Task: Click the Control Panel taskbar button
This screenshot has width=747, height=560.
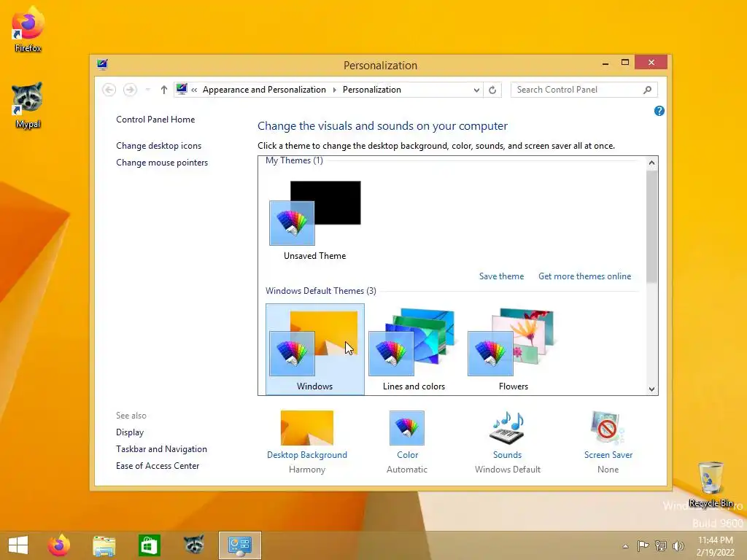Action: coord(239,545)
